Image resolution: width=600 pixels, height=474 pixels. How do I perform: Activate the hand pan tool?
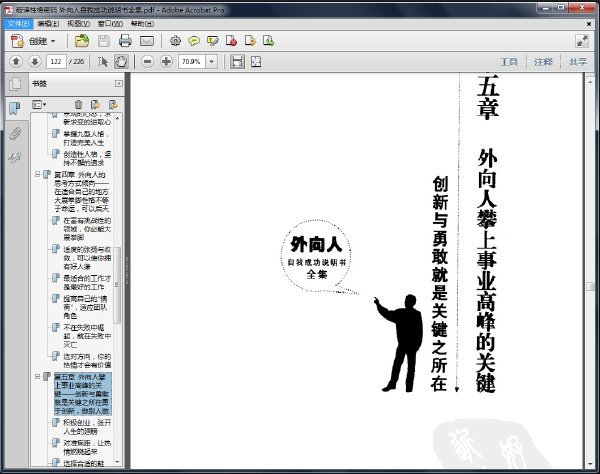pos(121,62)
